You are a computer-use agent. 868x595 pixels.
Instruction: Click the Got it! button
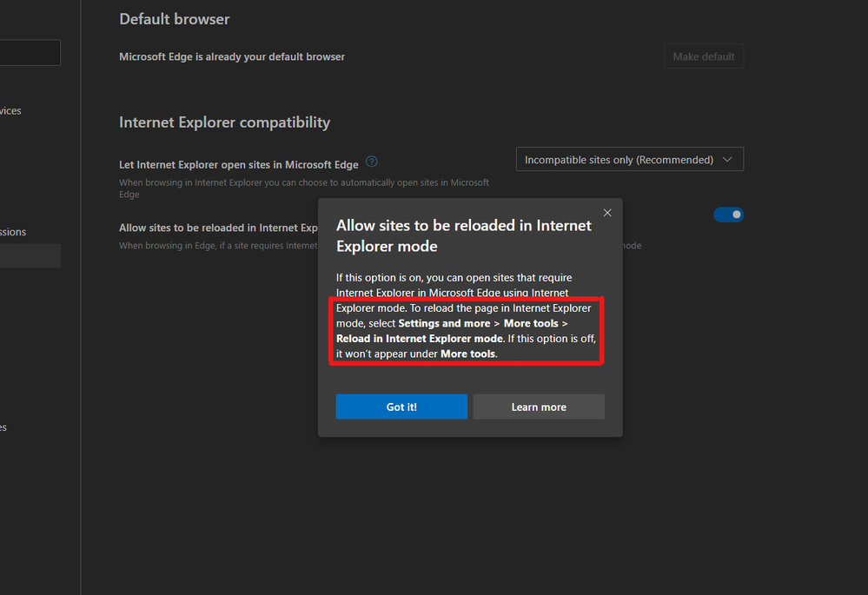(401, 407)
